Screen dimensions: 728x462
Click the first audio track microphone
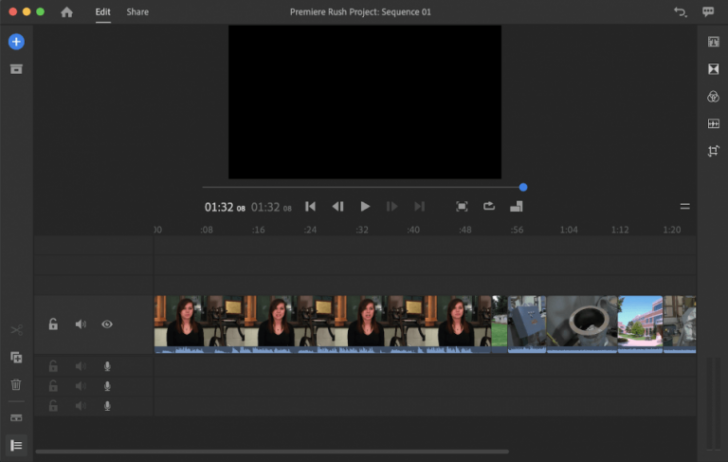point(107,366)
